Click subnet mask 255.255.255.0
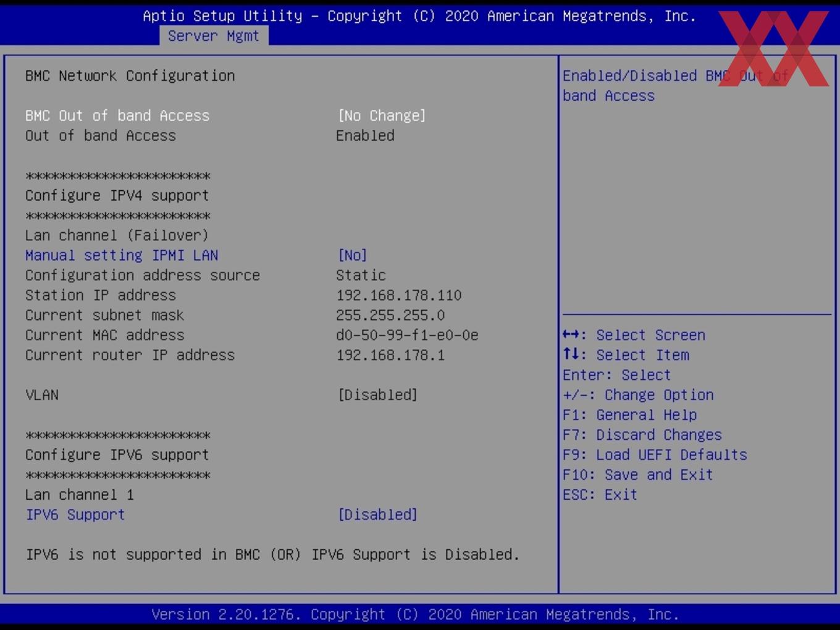The width and height of the screenshot is (840, 630). coord(390,315)
